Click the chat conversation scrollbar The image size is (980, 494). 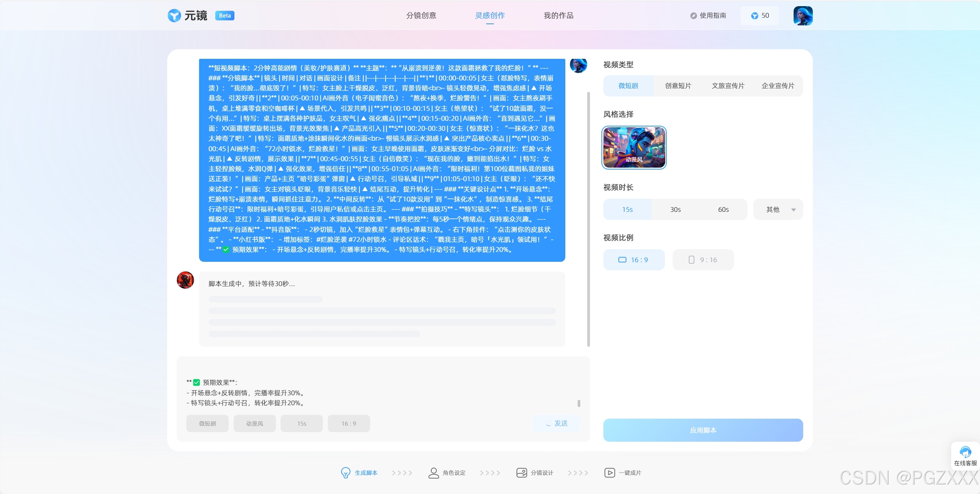[x=588, y=219]
